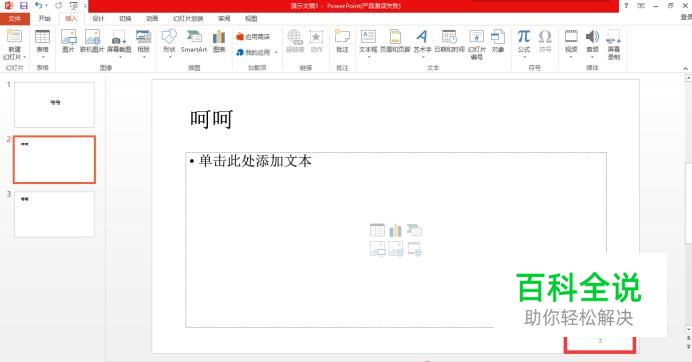Viewport: 692px width, 362px height.
Task: Expand the 视频 (Video) dropdown
Action: click(x=571, y=57)
